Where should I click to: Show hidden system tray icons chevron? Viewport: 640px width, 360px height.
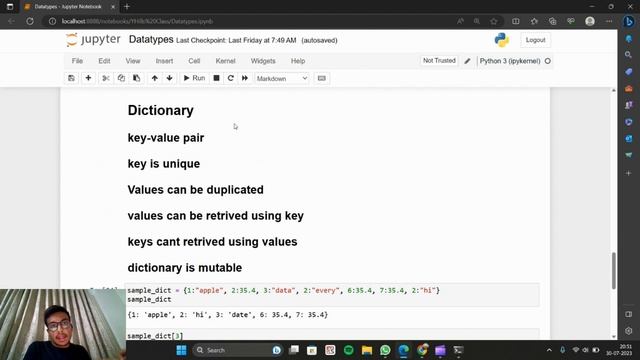[549, 350]
